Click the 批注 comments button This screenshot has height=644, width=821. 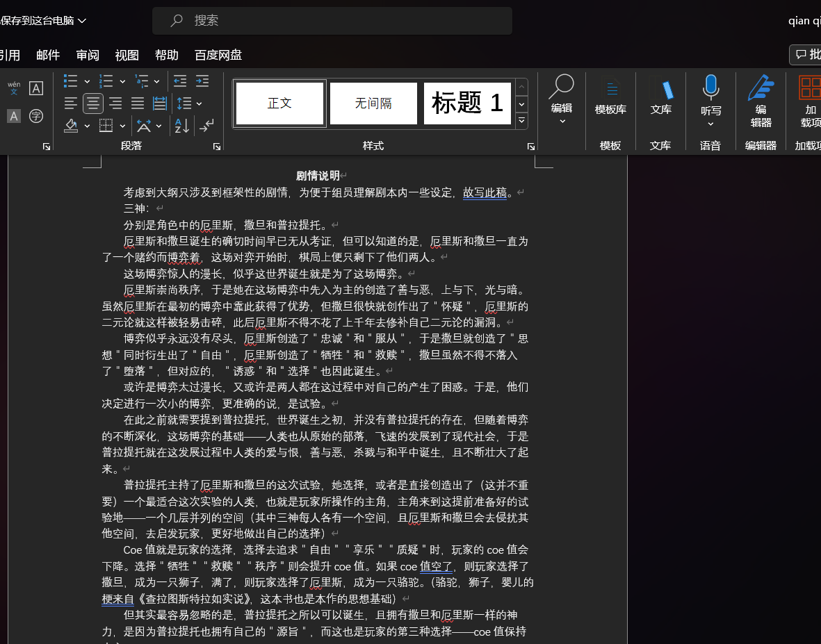click(806, 54)
